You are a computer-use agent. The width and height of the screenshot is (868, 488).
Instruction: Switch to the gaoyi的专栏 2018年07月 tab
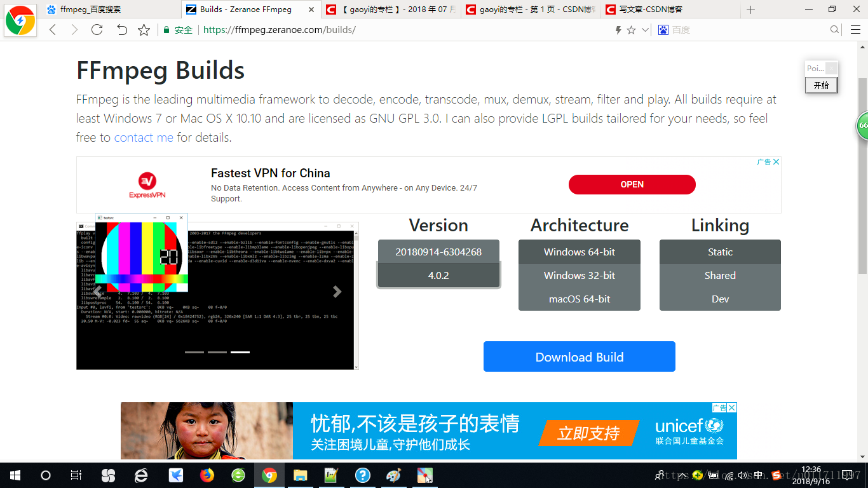[390, 10]
